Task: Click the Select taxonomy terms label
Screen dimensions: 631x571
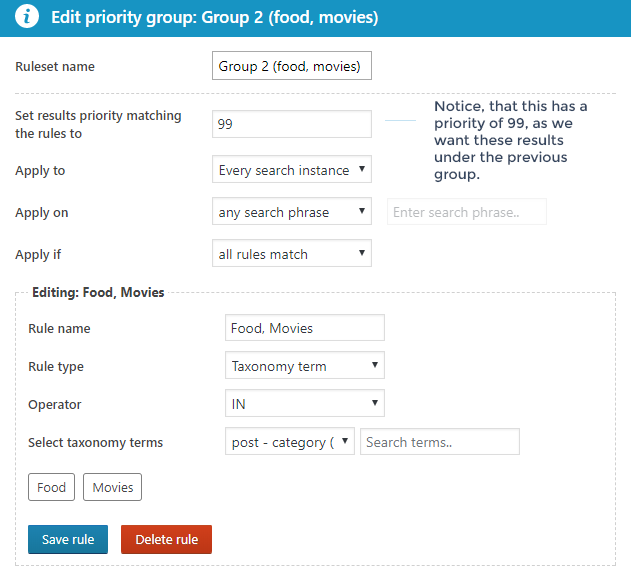Action: coord(95,442)
